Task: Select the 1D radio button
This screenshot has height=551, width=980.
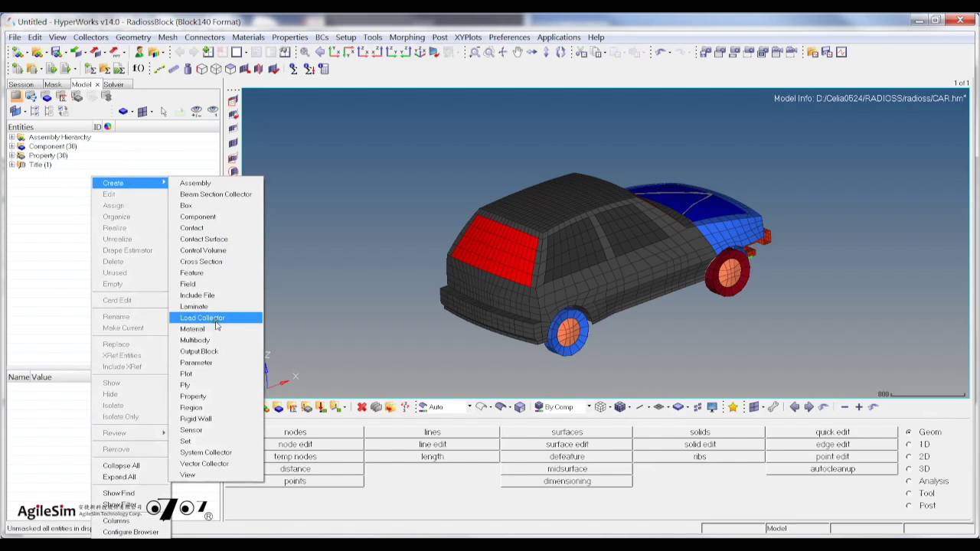Action: pos(909,445)
